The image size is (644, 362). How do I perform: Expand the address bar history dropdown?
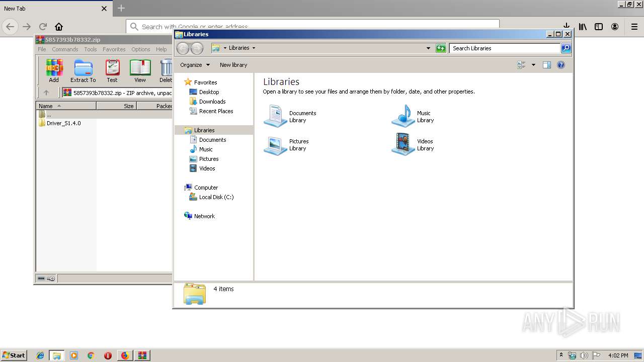pos(428,48)
